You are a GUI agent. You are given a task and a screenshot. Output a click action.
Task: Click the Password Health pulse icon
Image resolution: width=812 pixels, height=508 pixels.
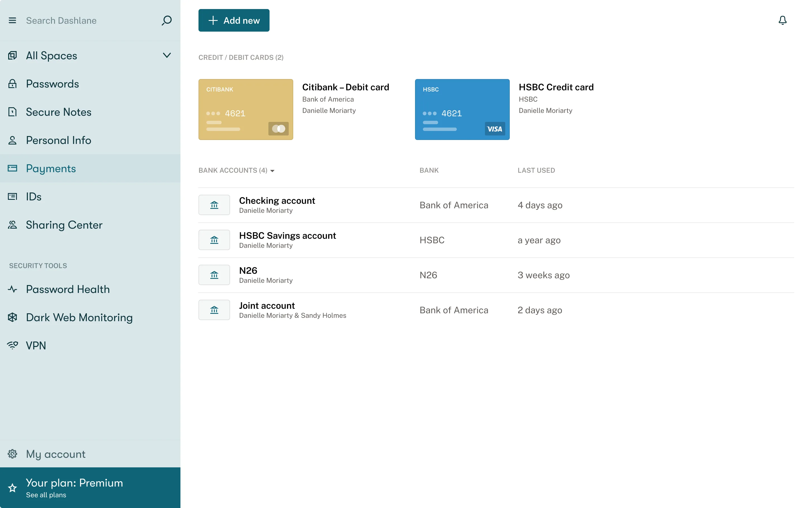coord(12,289)
